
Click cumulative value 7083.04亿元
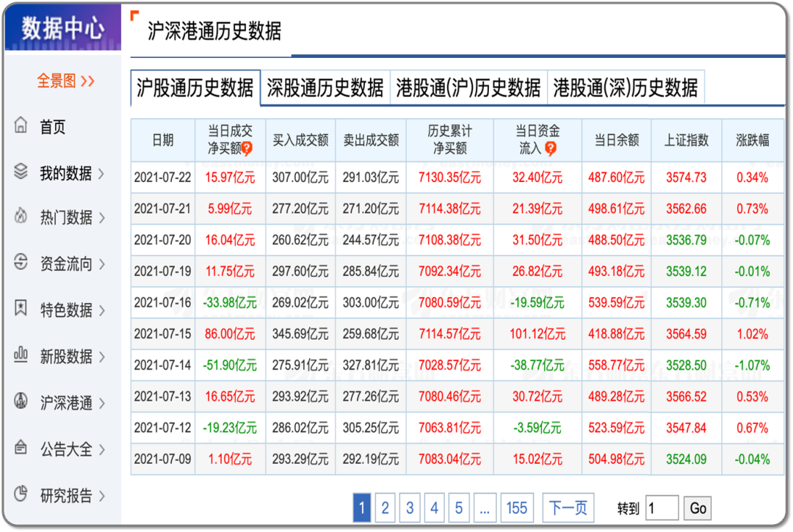(x=449, y=459)
